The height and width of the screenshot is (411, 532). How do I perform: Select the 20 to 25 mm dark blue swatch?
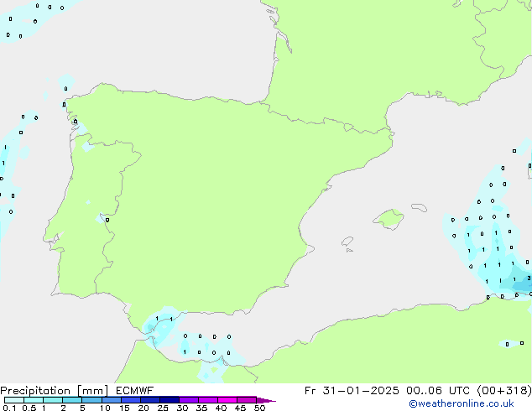coord(151,400)
